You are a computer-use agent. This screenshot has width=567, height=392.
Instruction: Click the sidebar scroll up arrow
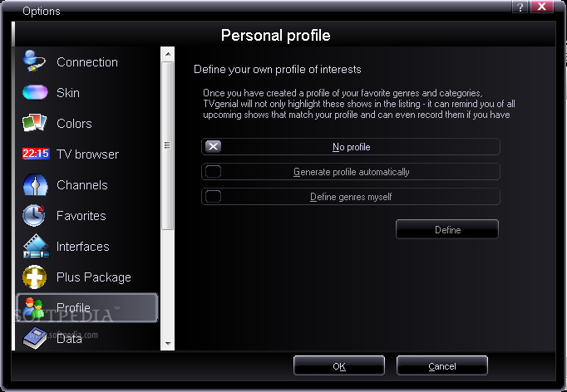pyautogui.click(x=168, y=54)
